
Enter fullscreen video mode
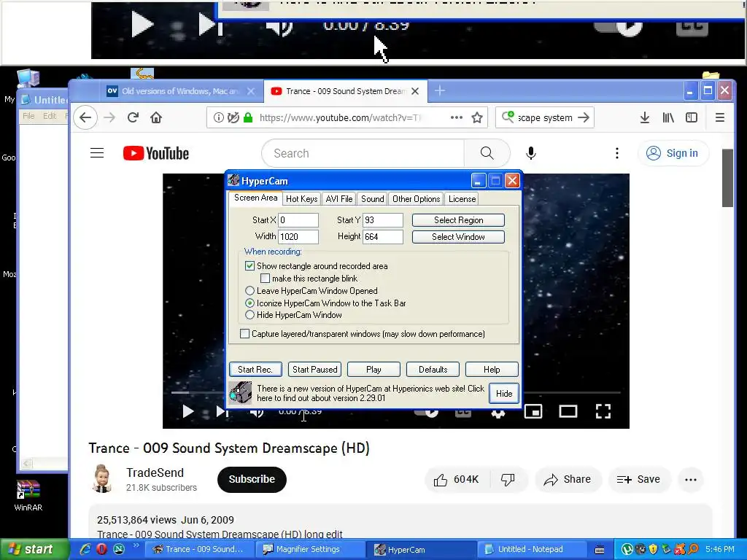603,412
